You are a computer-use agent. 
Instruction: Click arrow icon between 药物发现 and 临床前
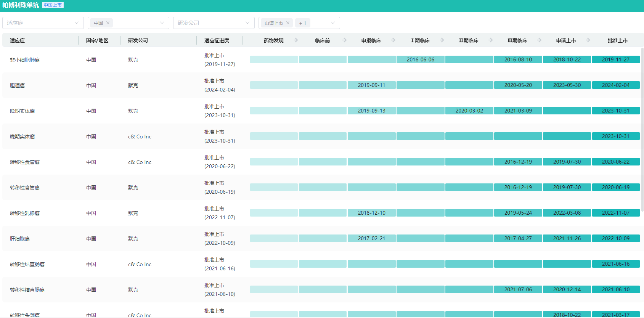(x=296, y=40)
